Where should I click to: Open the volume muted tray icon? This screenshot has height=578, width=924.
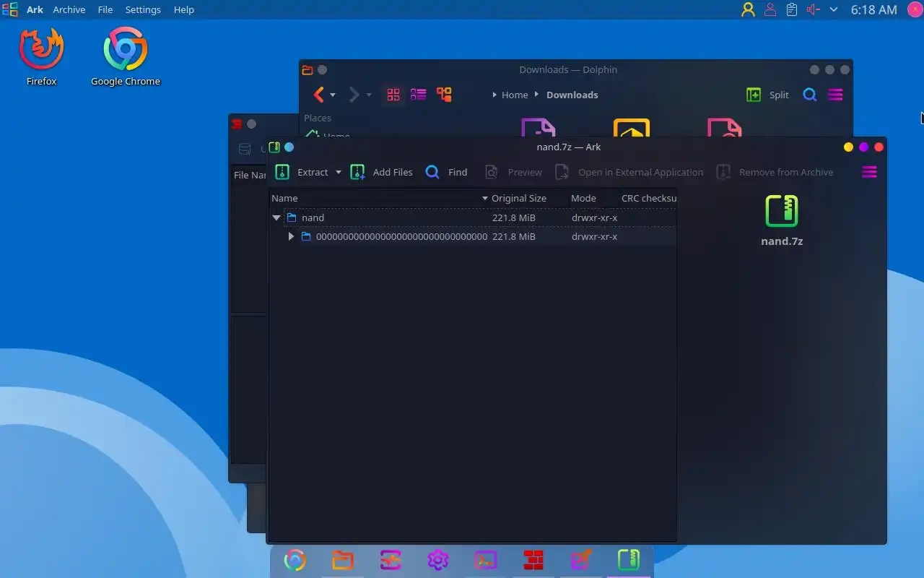[x=814, y=9]
